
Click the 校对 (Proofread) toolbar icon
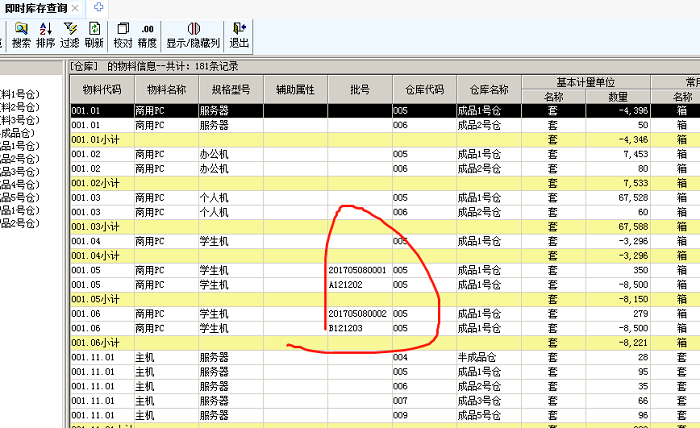tap(122, 35)
